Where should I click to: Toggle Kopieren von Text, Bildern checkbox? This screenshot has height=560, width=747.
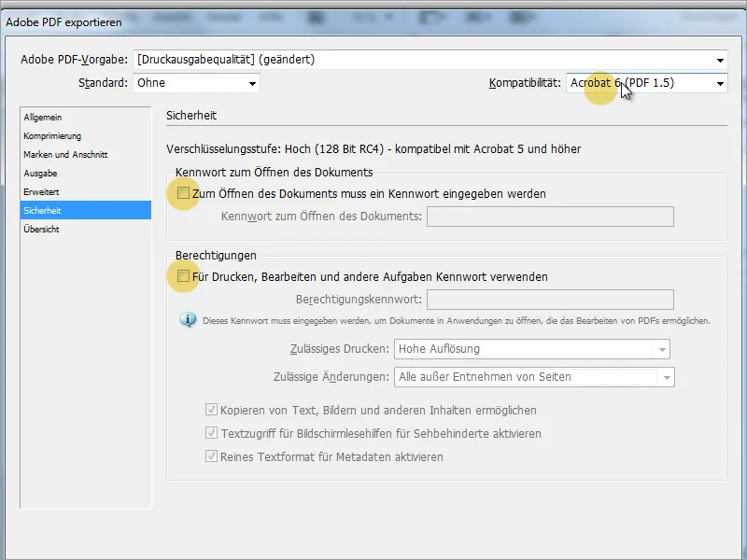pyautogui.click(x=211, y=410)
